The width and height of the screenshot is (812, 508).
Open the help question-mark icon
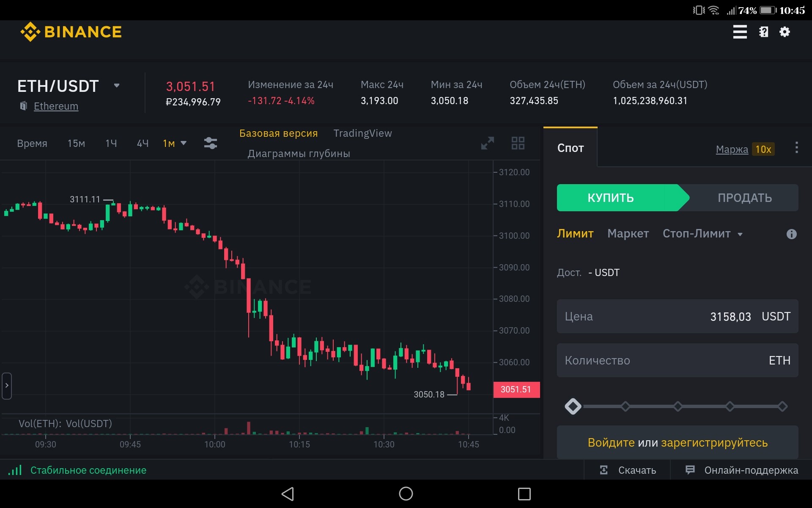(763, 32)
